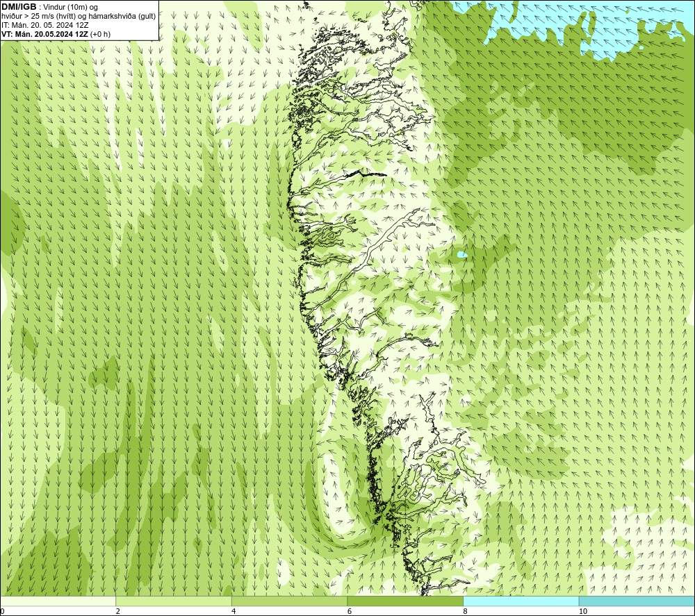This screenshot has height=616, width=695.
Task: Click the 0–2 m/s palest color swatch
Action: (x=58, y=601)
